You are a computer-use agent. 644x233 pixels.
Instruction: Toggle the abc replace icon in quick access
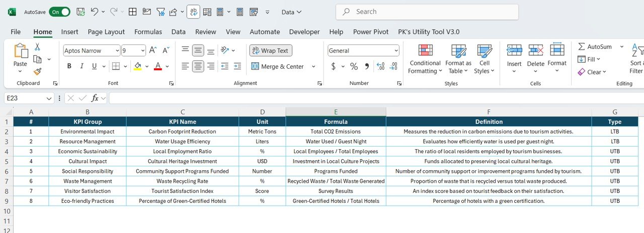[x=193, y=12]
